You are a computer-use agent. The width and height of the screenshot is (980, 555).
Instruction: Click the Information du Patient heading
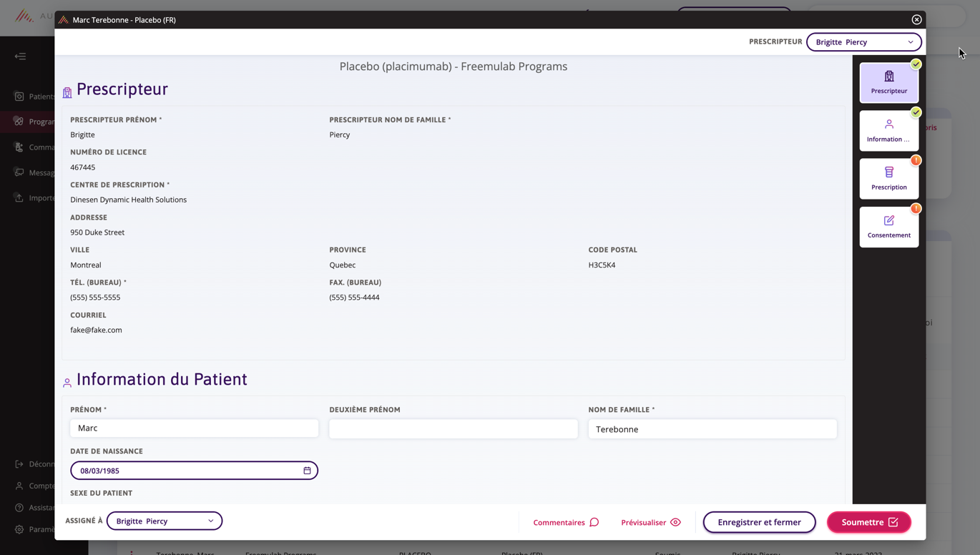[x=162, y=379]
